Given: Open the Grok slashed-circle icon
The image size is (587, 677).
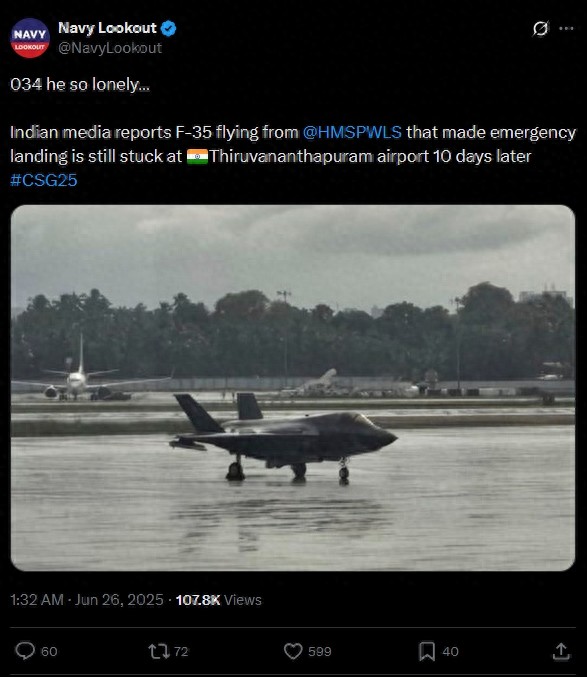Looking at the screenshot, I should [x=540, y=28].
